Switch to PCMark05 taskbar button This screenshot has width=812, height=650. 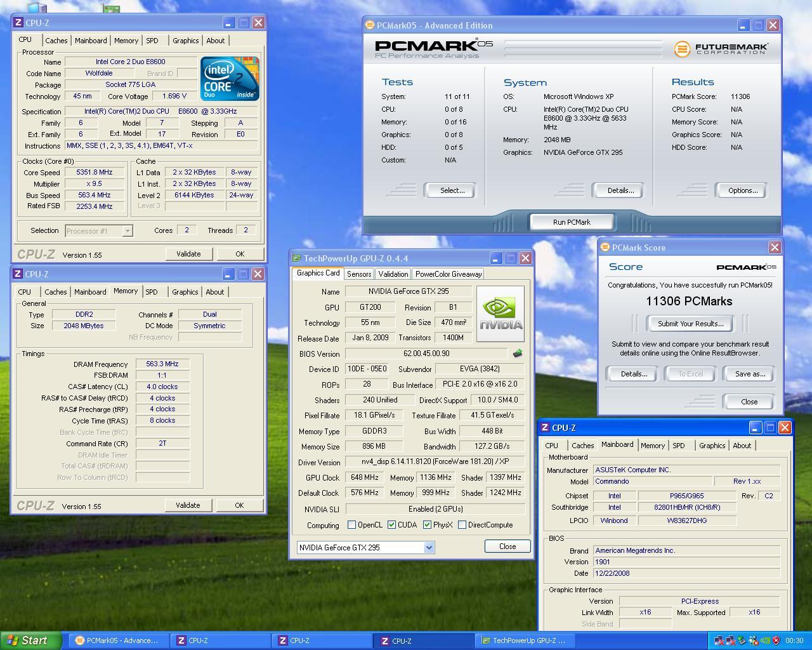pos(118,640)
